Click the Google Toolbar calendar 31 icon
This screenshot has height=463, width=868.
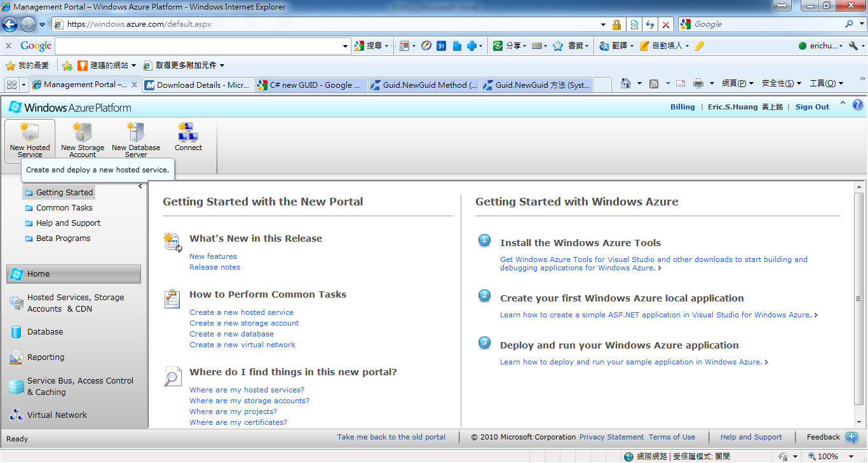[441, 46]
